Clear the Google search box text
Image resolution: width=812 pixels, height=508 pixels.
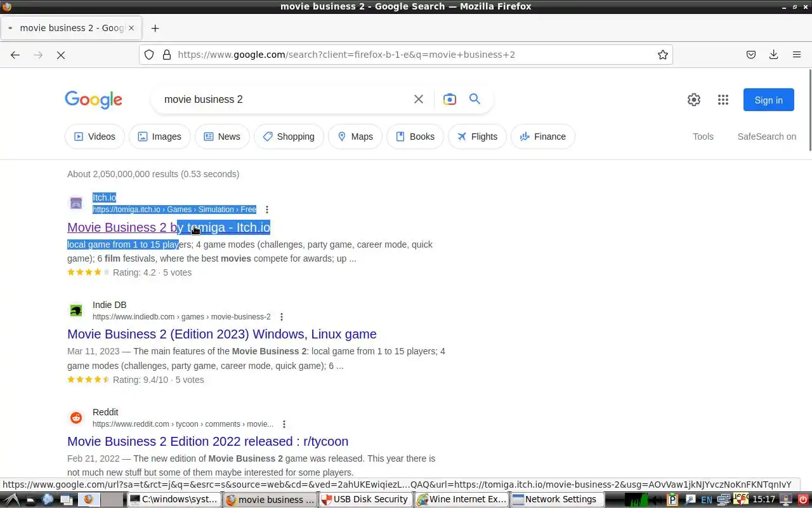tap(419, 99)
